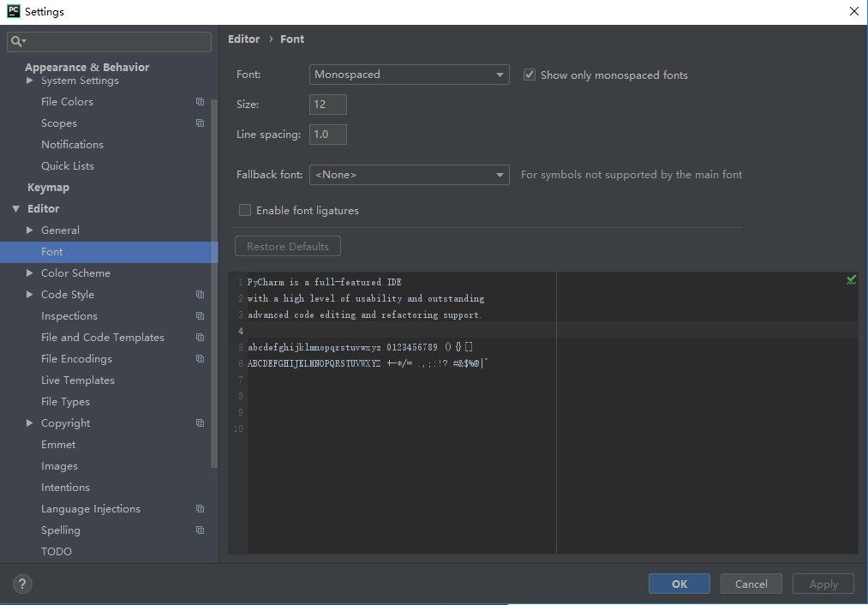868x605 pixels.
Task: Open File and Code Templates page
Action: point(103,338)
